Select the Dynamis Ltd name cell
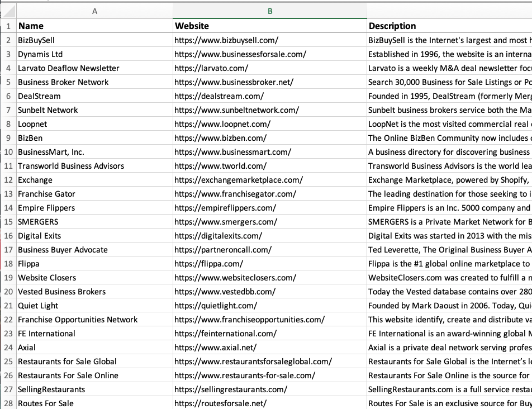The width and height of the screenshot is (532, 409). tap(40, 54)
